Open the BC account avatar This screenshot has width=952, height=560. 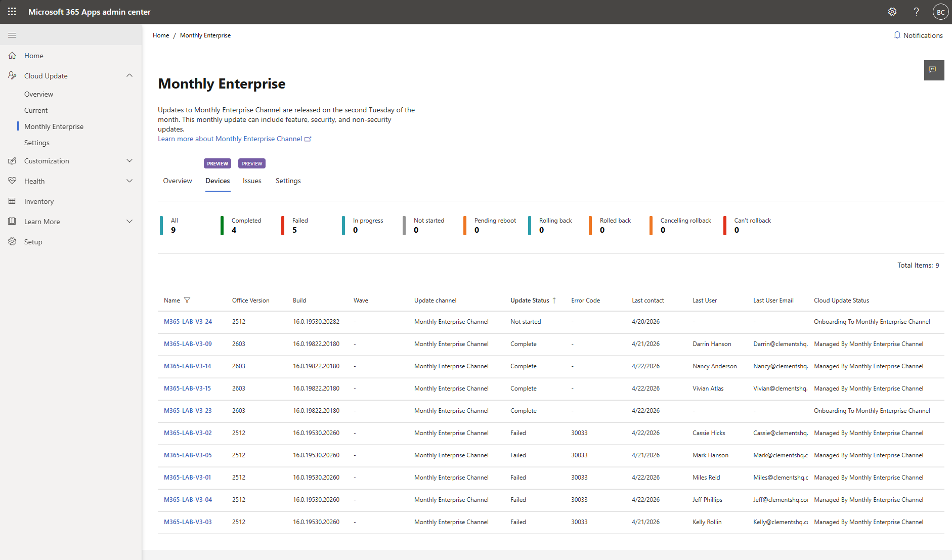coord(940,12)
